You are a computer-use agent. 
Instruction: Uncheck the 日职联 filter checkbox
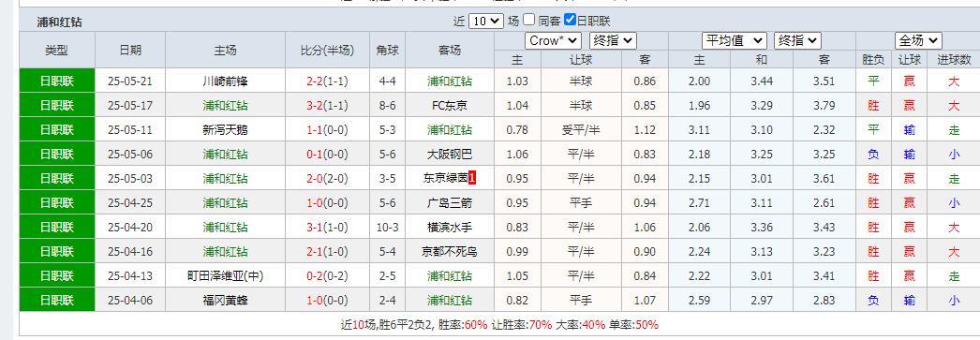point(570,20)
